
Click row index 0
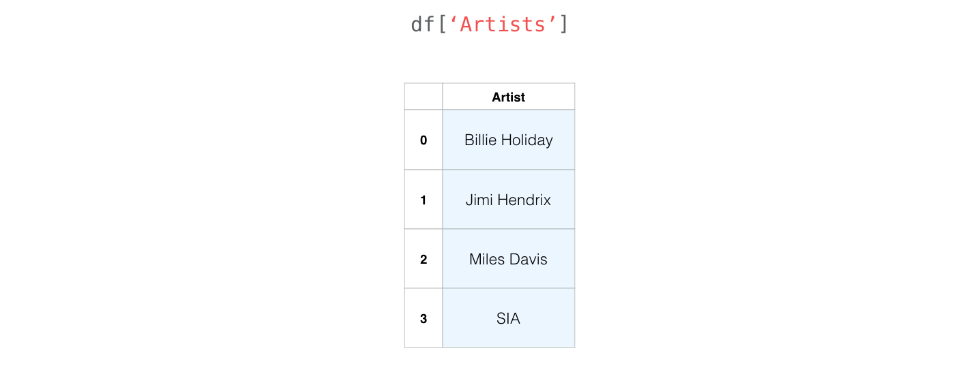coord(424,140)
